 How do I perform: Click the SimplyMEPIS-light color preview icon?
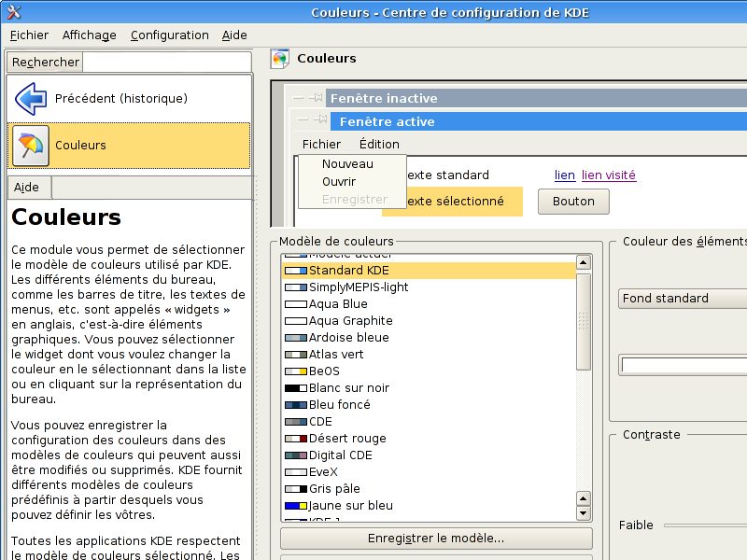[x=296, y=287]
